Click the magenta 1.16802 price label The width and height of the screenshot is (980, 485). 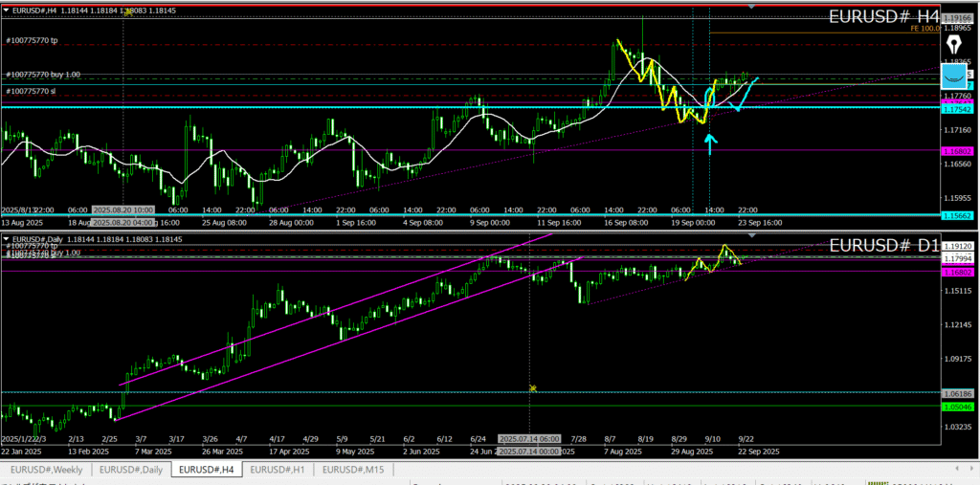pos(957,150)
